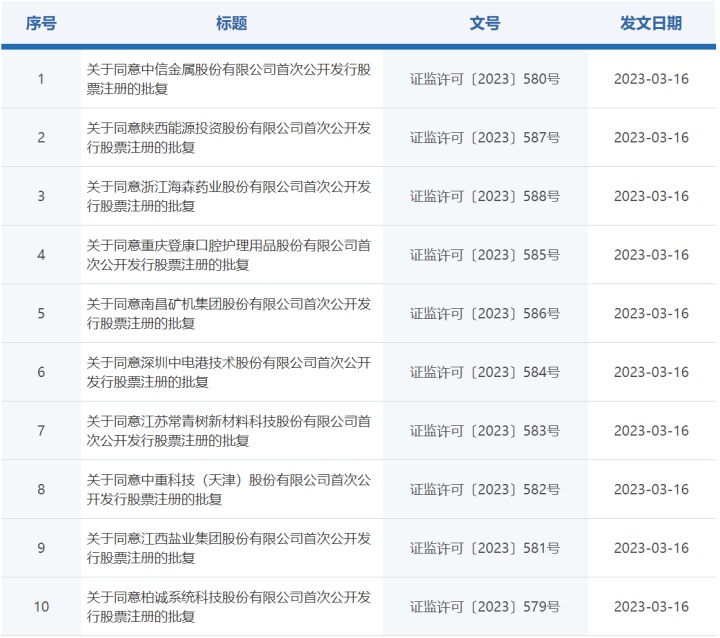Click document number 证监许可〔2023〕585号
720x638 pixels.
click(x=484, y=255)
